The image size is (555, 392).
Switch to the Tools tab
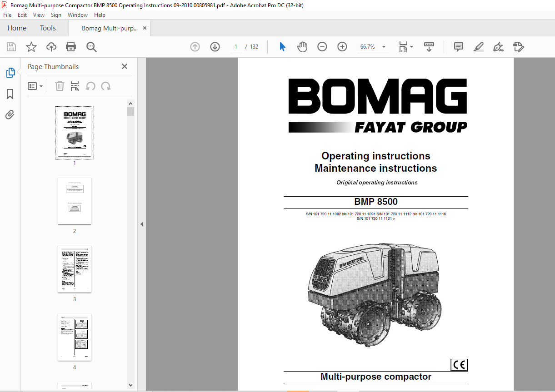48,28
